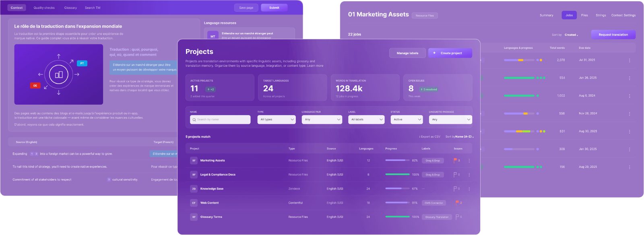The width and height of the screenshot is (644, 235).
Task: Open the All labels dropdown
Action: pos(366,120)
